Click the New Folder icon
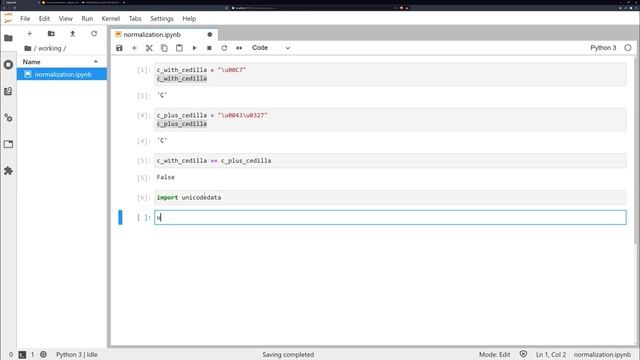 point(51,33)
